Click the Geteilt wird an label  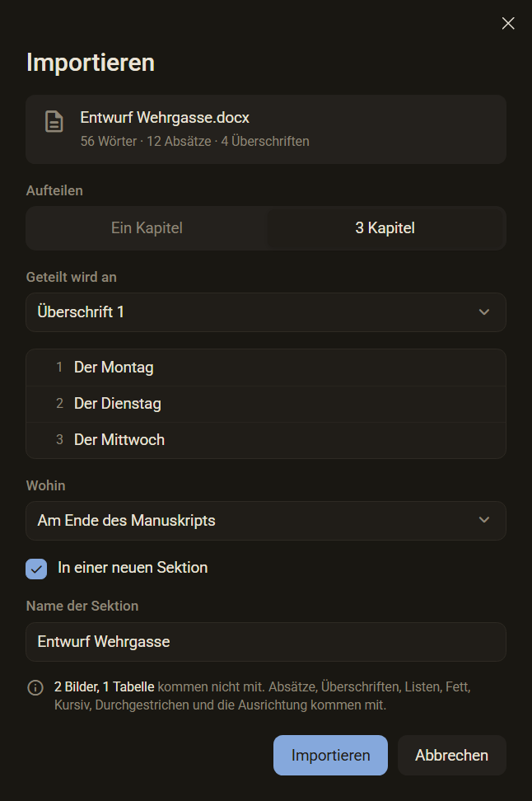coord(72,277)
